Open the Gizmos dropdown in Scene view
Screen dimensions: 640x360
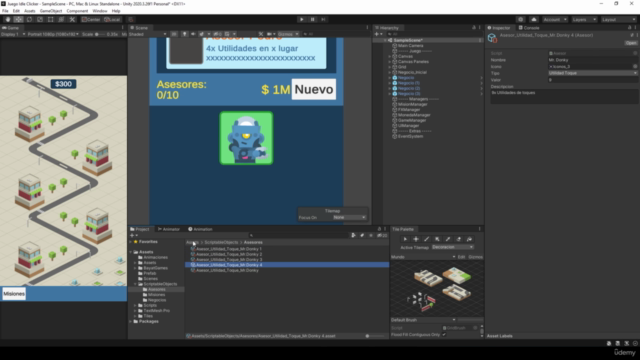(288, 34)
